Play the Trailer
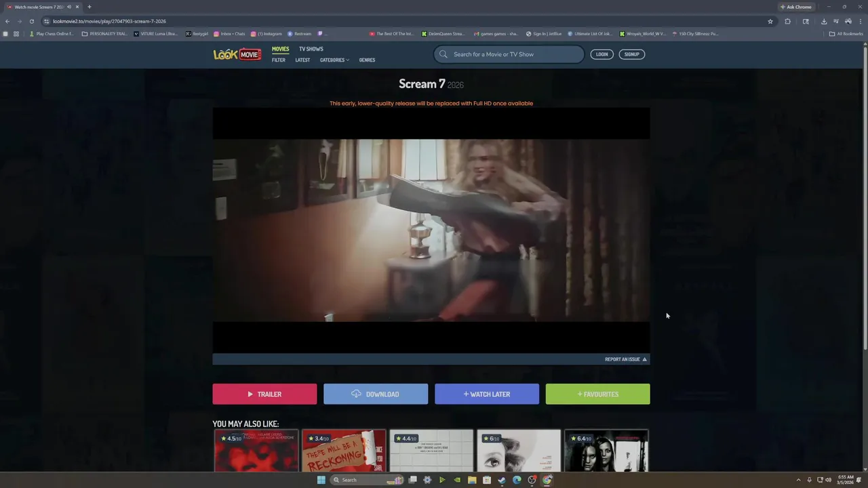 264,394
